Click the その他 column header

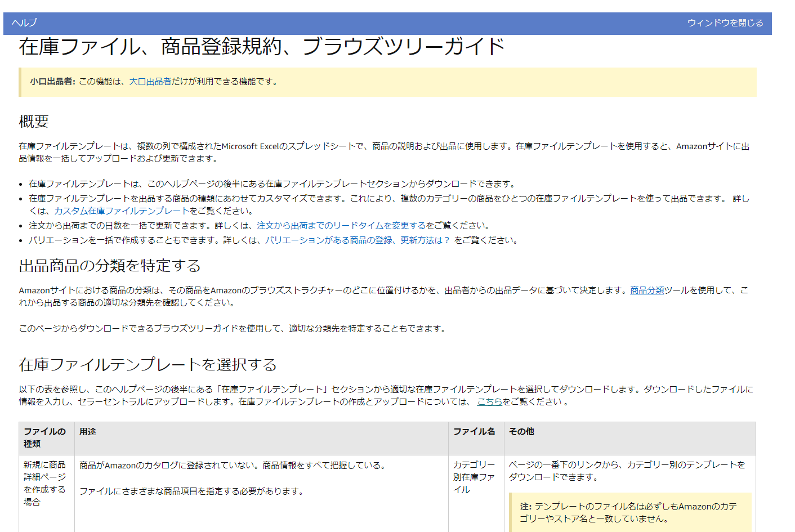coord(521,432)
